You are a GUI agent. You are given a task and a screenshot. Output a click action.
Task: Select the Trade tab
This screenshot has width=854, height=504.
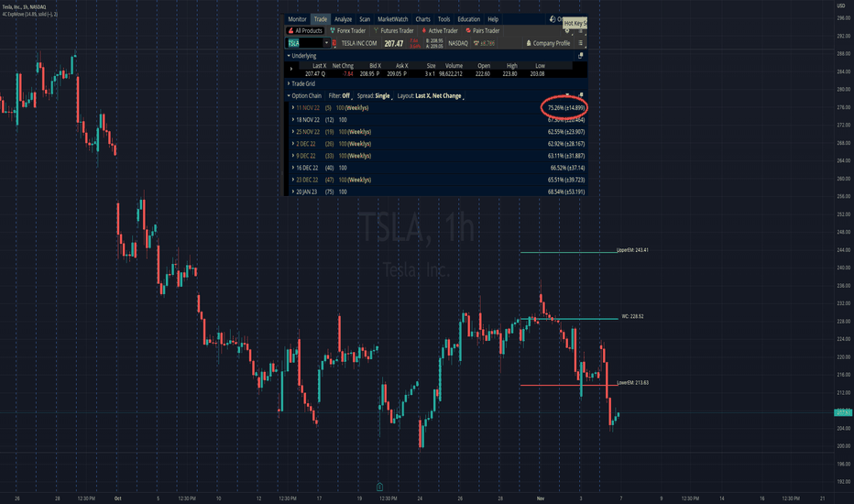[321, 19]
